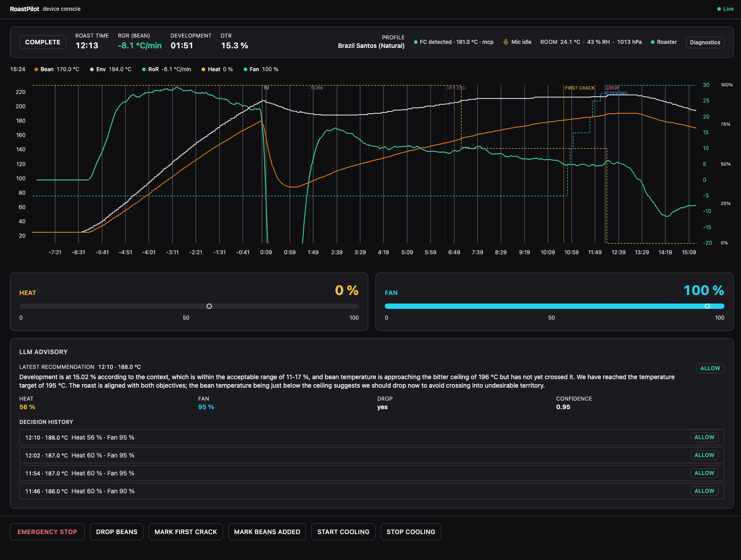Click the STOP COOLING button
Screen dimensions: 741x560
pyautogui.click(x=411, y=532)
